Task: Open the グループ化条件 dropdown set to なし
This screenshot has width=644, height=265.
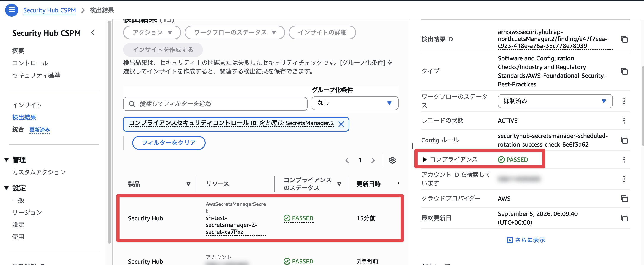Action: click(x=355, y=103)
